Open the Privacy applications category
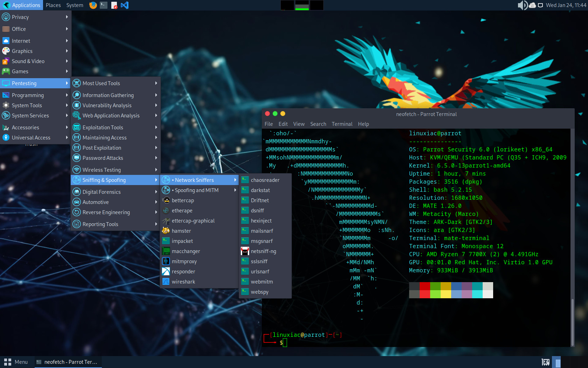Image resolution: width=588 pixels, height=368 pixels. click(35, 17)
